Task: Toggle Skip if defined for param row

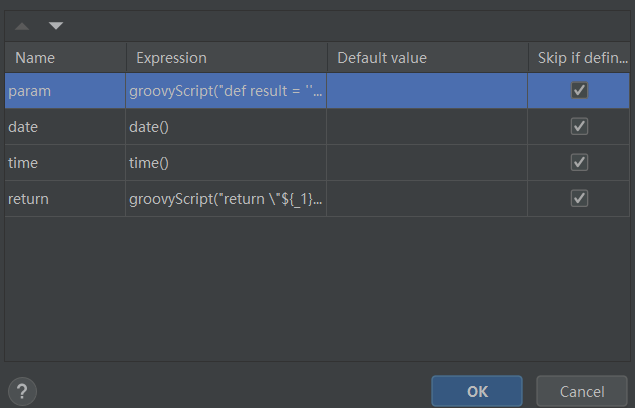Action: click(x=579, y=91)
